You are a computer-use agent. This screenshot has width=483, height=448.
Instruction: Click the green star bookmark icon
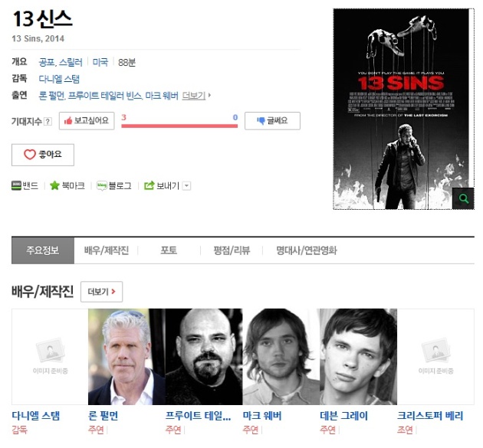54,185
